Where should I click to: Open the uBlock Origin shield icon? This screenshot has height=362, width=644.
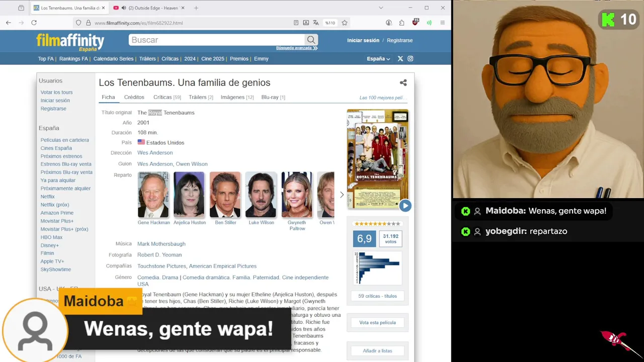[x=415, y=22]
